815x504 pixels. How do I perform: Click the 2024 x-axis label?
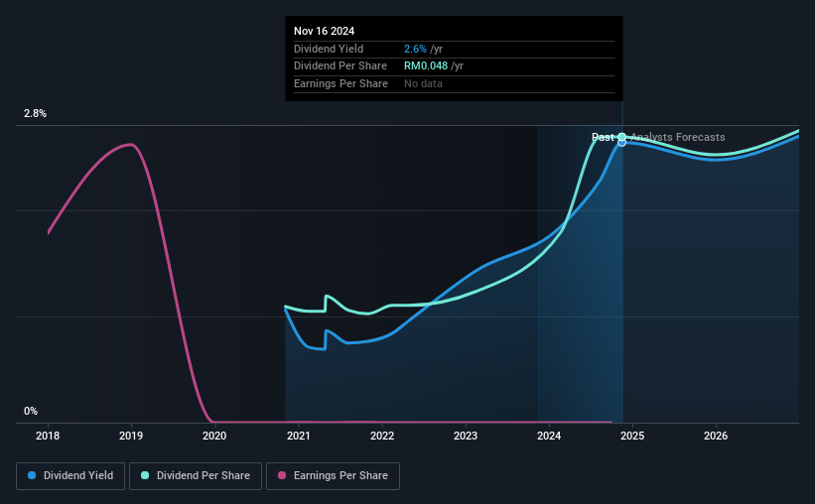click(549, 436)
